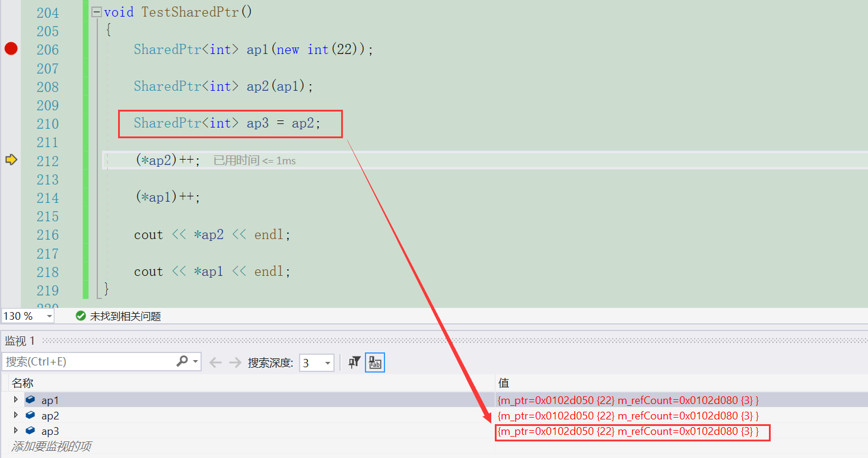This screenshot has width=868, height=458.
Task: Click the value cell of the ap1 row
Action: (x=681, y=400)
